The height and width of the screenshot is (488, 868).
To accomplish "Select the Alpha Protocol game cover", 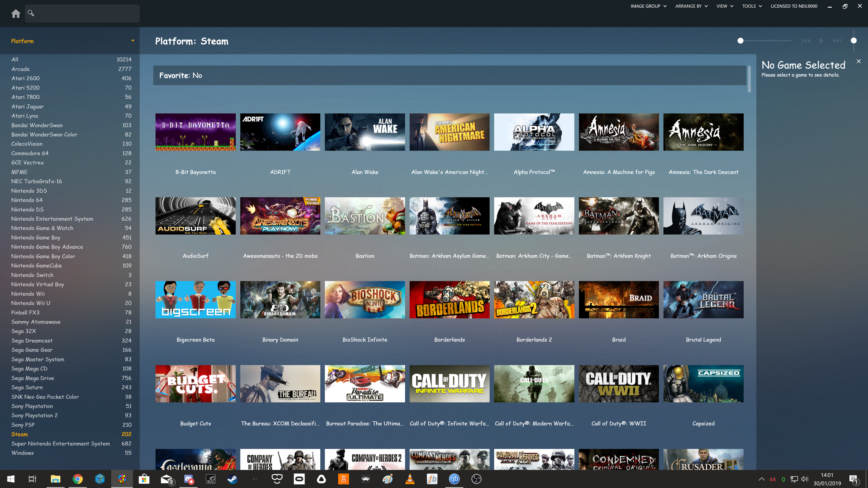I will (x=534, y=132).
